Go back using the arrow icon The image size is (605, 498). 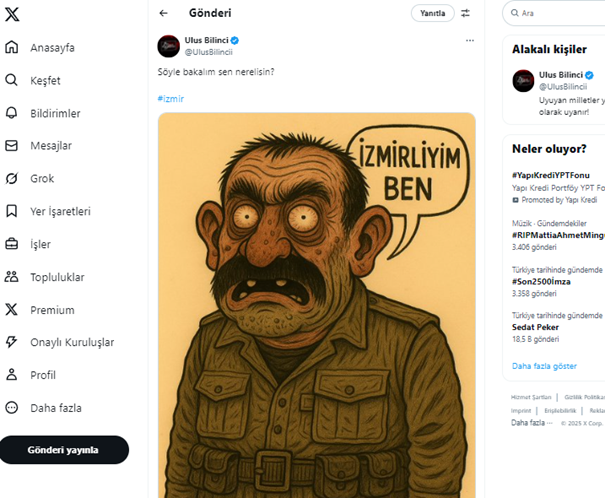164,13
